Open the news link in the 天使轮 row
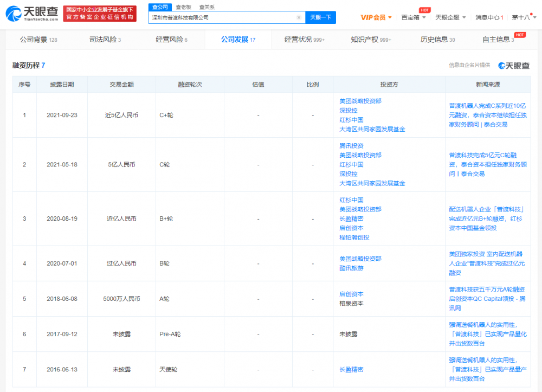Image resolution: width=542 pixels, height=392 pixels. (x=488, y=370)
